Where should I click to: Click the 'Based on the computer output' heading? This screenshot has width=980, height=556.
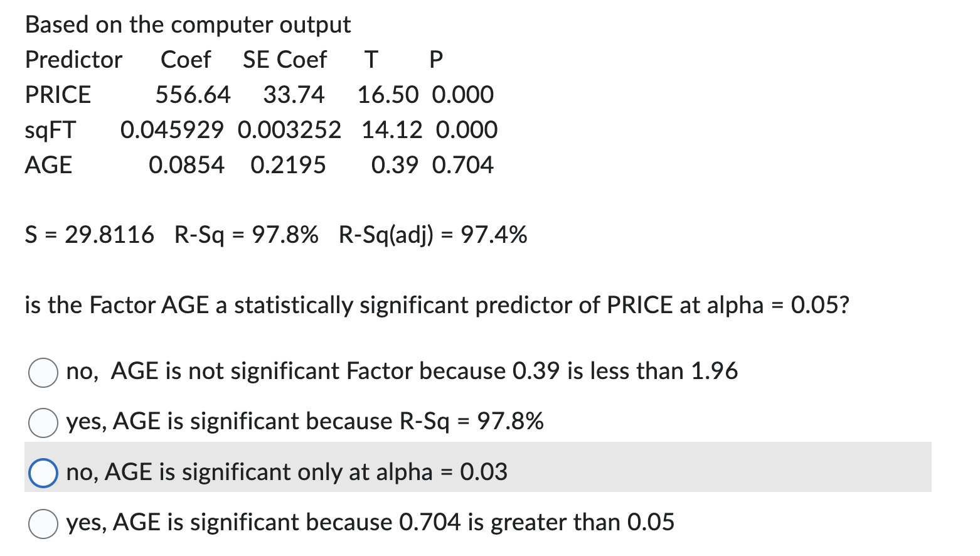[187, 25]
